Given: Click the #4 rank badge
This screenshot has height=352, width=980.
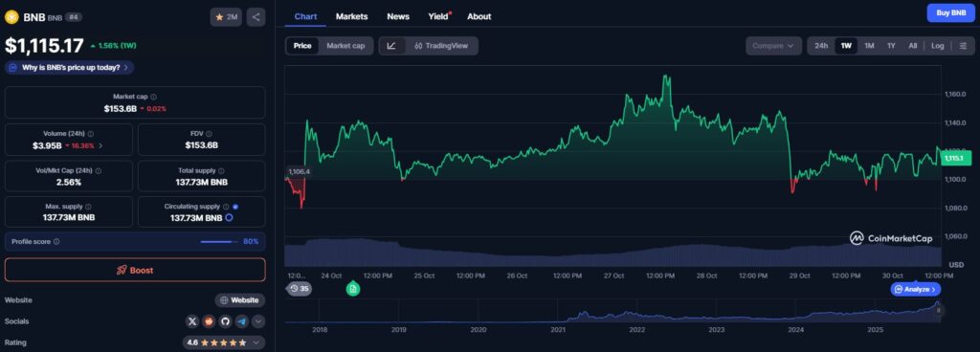Looking at the screenshot, I should [x=75, y=17].
